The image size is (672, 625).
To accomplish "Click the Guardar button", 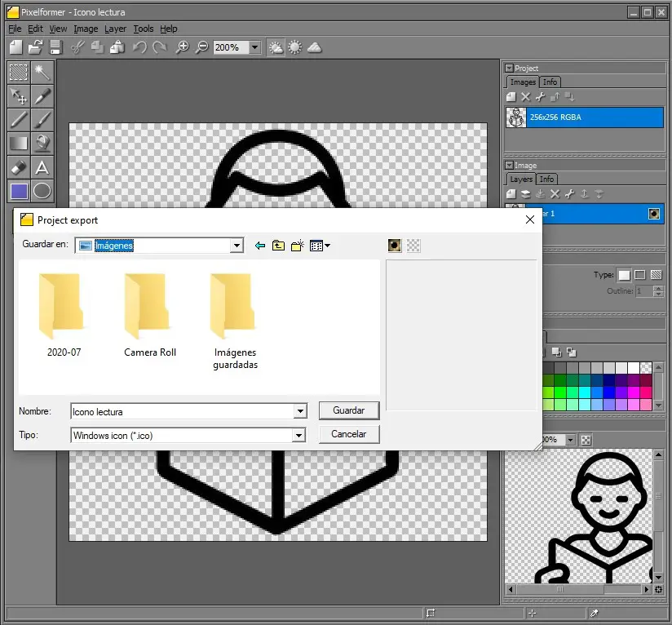I will point(349,410).
